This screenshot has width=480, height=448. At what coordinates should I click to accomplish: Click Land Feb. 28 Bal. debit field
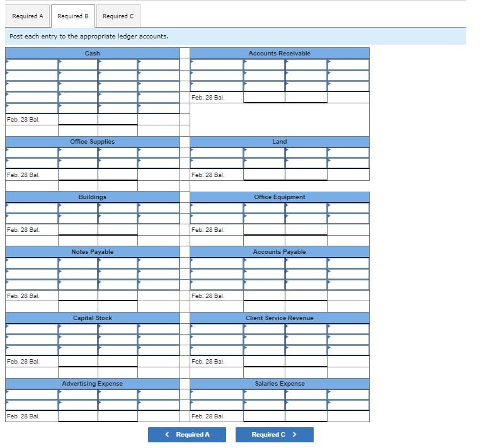(x=264, y=175)
